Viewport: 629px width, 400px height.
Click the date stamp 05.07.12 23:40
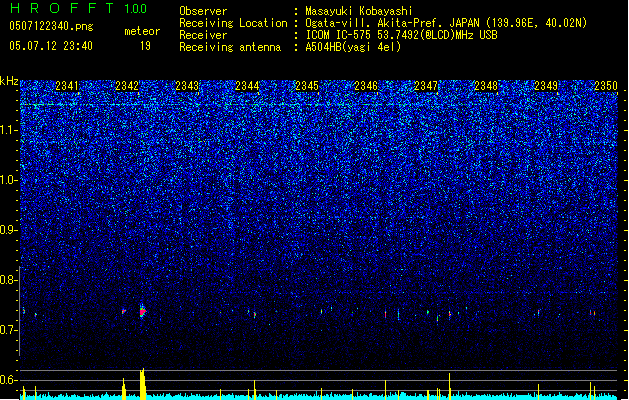click(51, 46)
